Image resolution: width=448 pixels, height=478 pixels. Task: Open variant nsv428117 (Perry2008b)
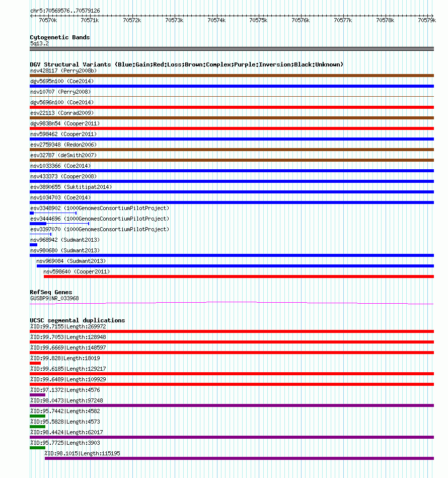click(x=63, y=71)
